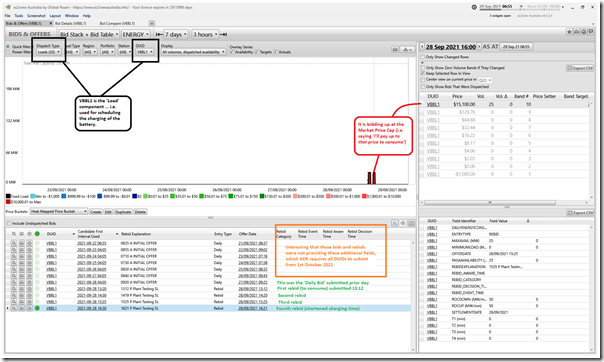
Task: Click the green dot in the 1621 P Plant Testing row
Action: pyautogui.click(x=37, y=308)
